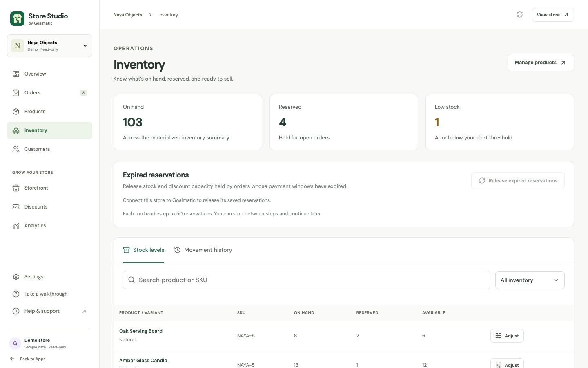Screen dimensions: 588x368
Task: Switch to the Movement history tab
Action: point(203,250)
